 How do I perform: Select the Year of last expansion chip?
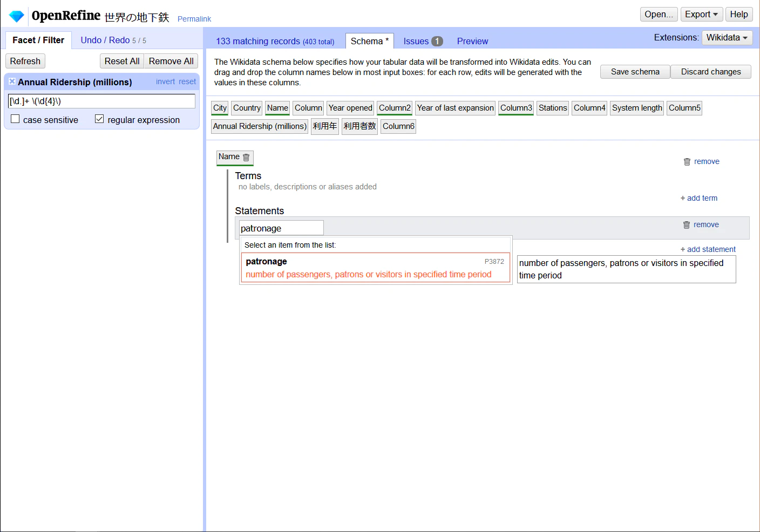455,108
